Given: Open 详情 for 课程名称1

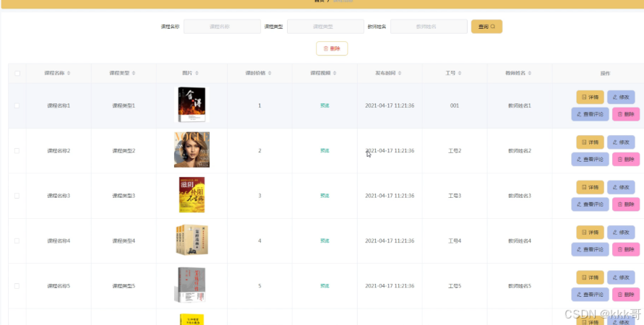Looking at the screenshot, I should click(591, 97).
